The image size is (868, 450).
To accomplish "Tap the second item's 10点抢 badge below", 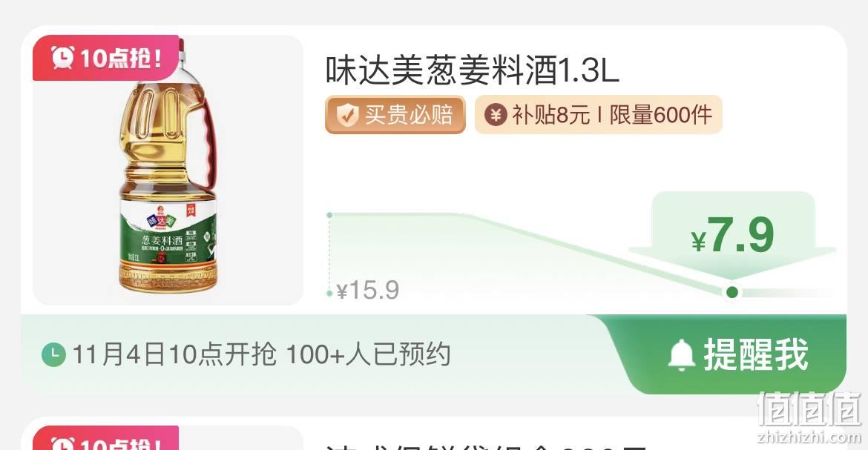I will pyautogui.click(x=106, y=438).
